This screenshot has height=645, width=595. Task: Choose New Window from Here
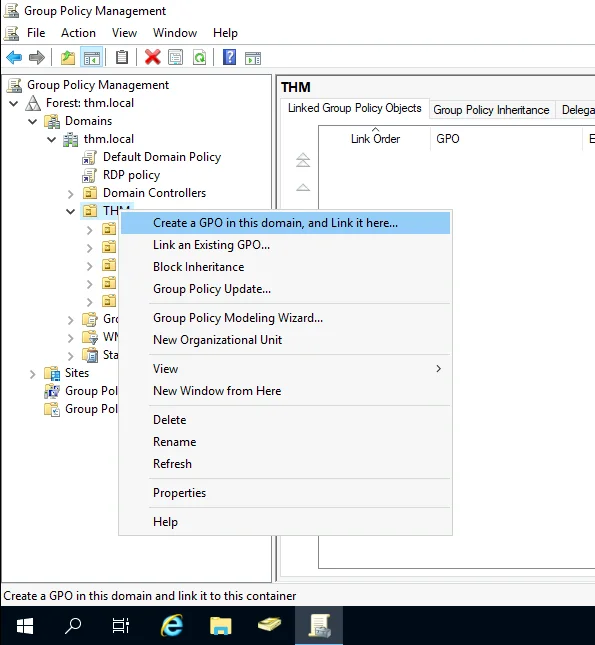(x=286, y=390)
